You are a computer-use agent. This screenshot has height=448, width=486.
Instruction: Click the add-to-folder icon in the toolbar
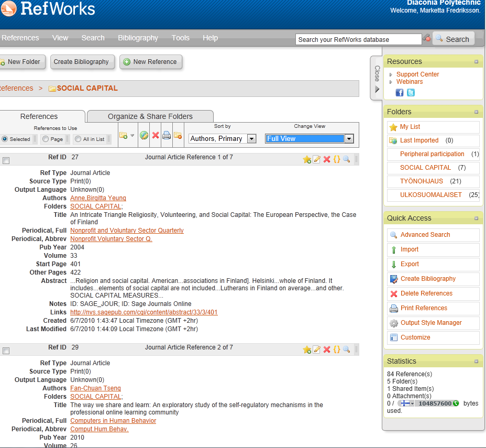[124, 136]
